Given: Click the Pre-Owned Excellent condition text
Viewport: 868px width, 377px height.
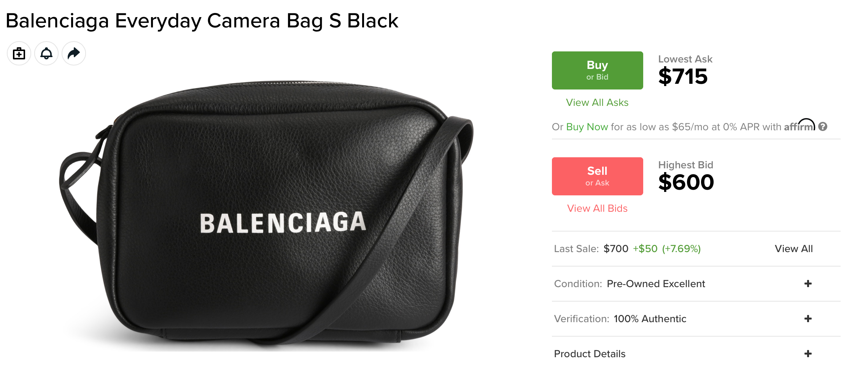Looking at the screenshot, I should click(x=656, y=284).
